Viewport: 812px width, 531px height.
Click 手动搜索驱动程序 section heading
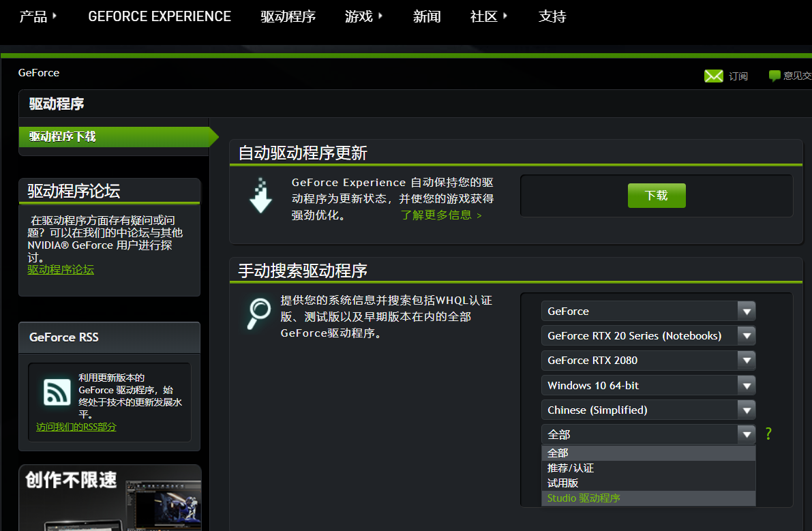point(303,271)
